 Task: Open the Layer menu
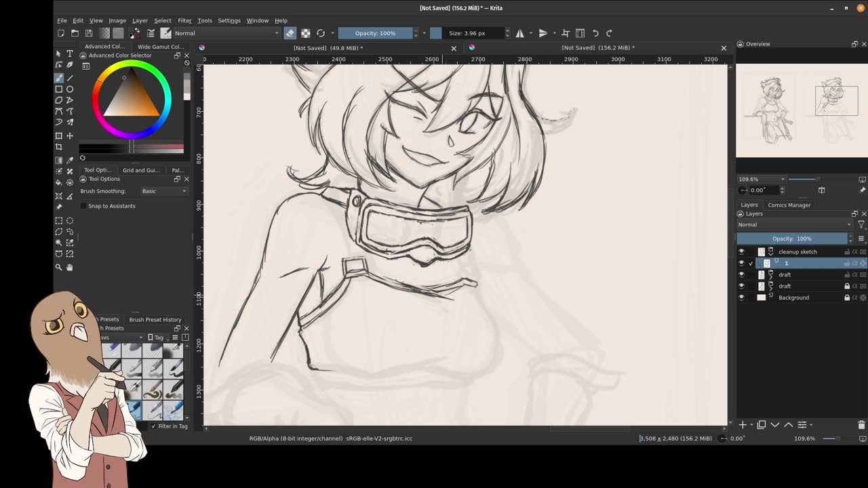click(140, 20)
